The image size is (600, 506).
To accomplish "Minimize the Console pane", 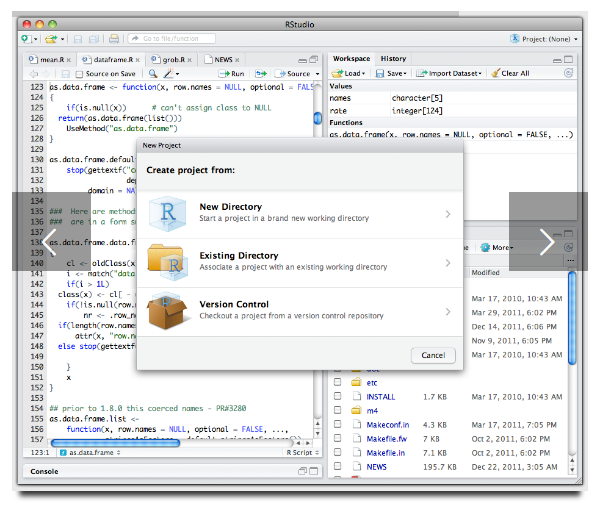I will pyautogui.click(x=303, y=471).
